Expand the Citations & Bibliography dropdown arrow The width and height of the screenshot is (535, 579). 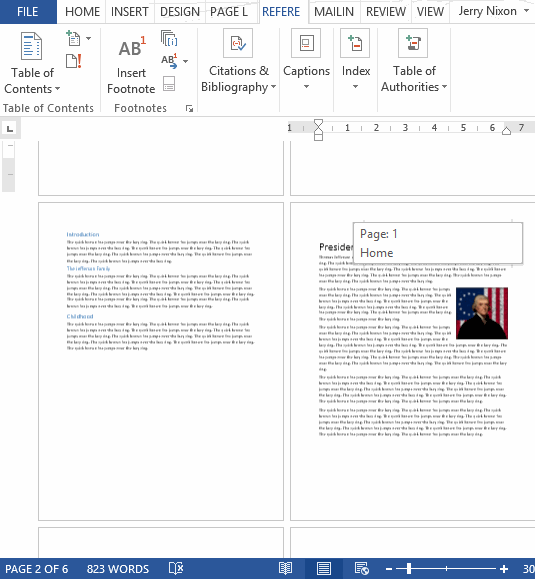(x=273, y=87)
